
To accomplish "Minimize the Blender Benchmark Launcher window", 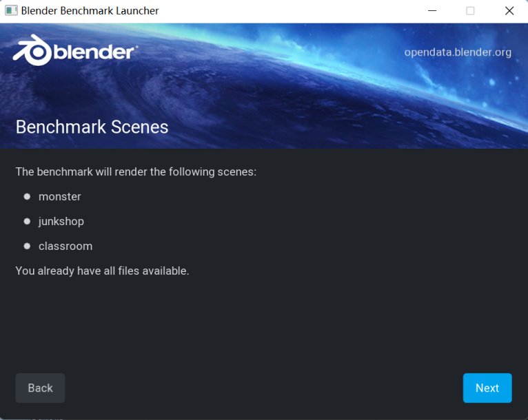I will coord(432,11).
